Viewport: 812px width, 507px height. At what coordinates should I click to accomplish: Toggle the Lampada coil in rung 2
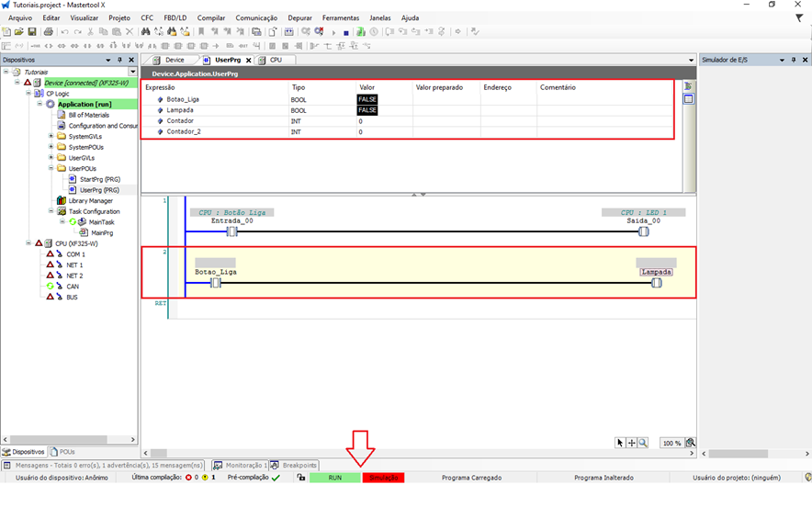(657, 283)
